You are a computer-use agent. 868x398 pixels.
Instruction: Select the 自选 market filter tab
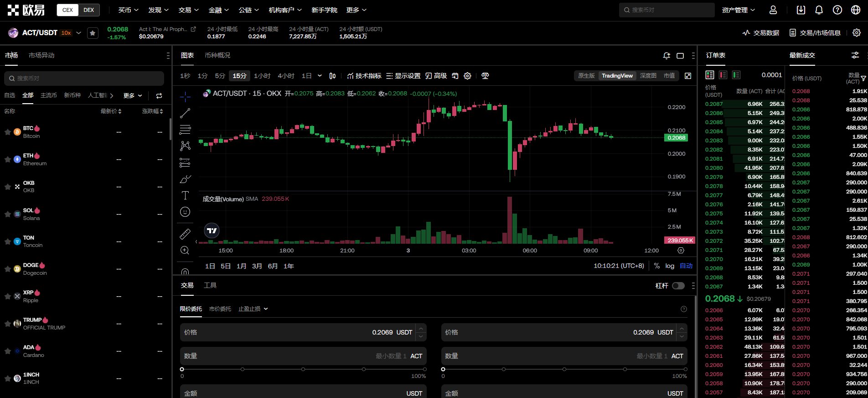10,95
